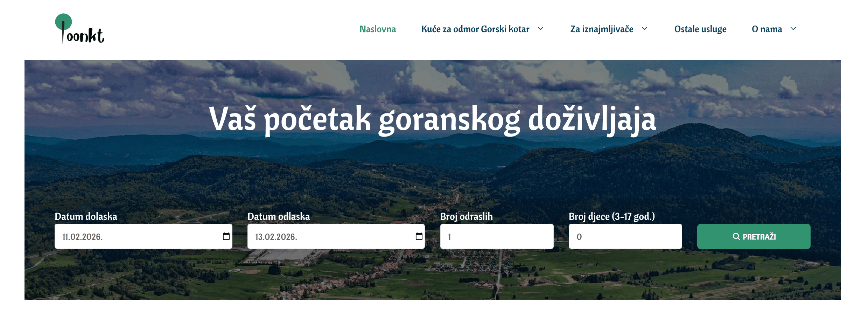868x327 pixels.
Task: Click magnifier icon on the Pretraži button
Action: coord(736,237)
